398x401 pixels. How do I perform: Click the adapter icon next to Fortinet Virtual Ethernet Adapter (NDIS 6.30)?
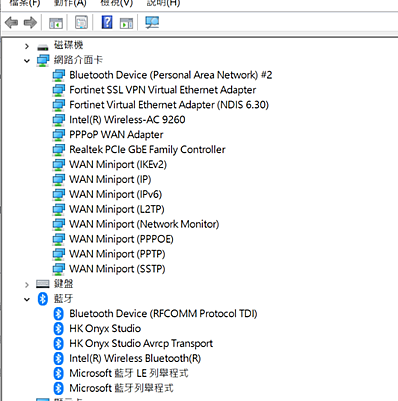pyautogui.click(x=59, y=105)
